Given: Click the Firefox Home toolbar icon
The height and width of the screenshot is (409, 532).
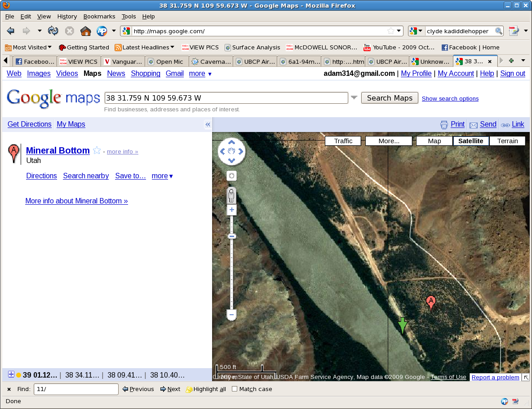Looking at the screenshot, I should pos(85,31).
